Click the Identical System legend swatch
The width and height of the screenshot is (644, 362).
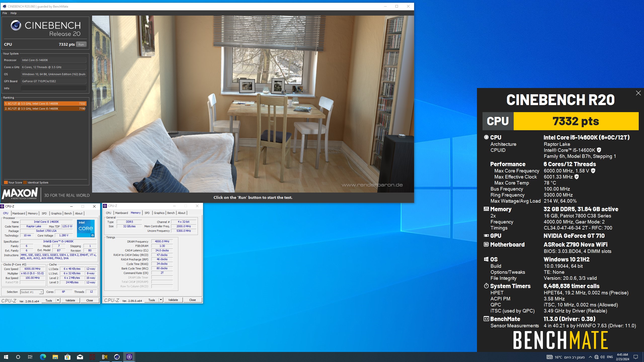click(x=25, y=183)
